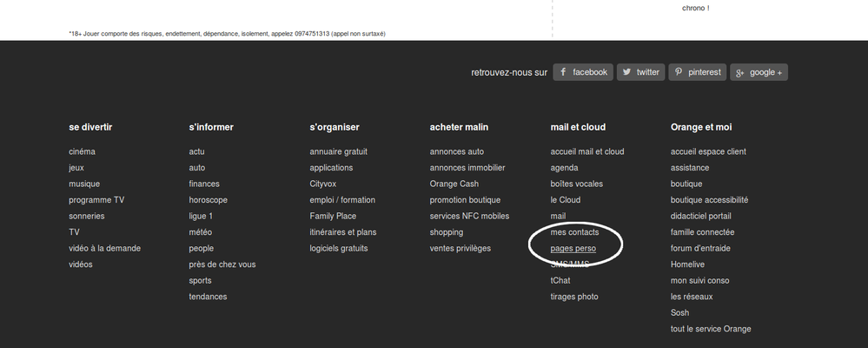The image size is (868, 348).
Task: Open tout le service Orange link
Action: pyautogui.click(x=711, y=329)
